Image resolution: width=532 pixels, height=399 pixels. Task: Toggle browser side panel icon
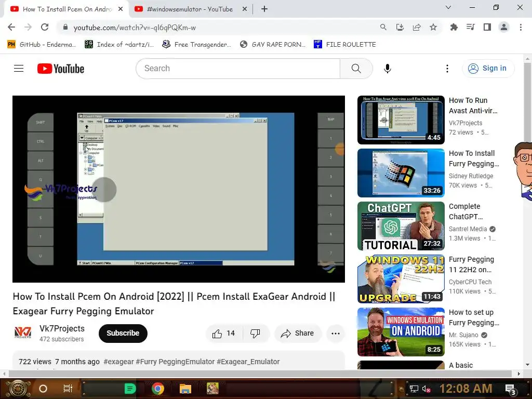tap(487, 27)
